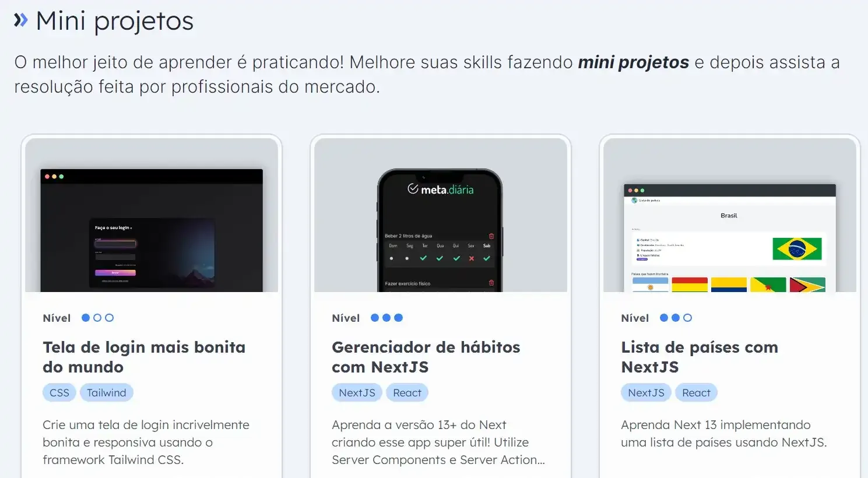Image resolution: width=868 pixels, height=478 pixels.
Task: Click the Mini projetos heading
Action: [x=114, y=22]
